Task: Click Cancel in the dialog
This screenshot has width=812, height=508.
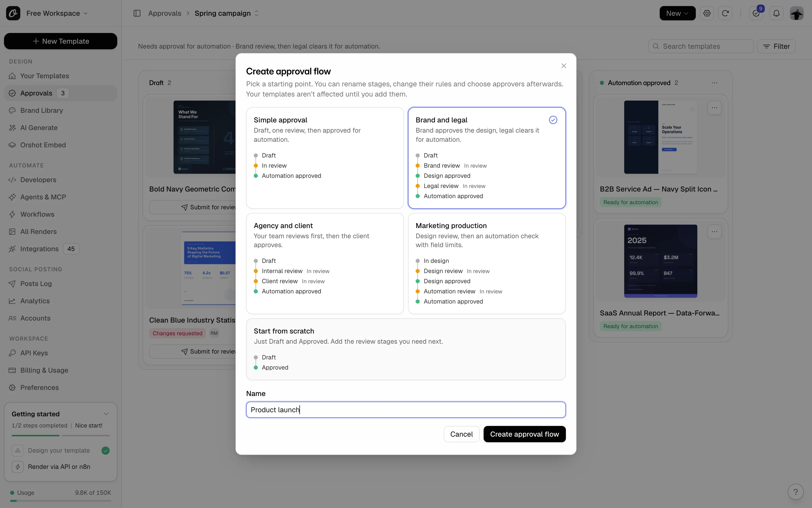Action: [x=461, y=434]
